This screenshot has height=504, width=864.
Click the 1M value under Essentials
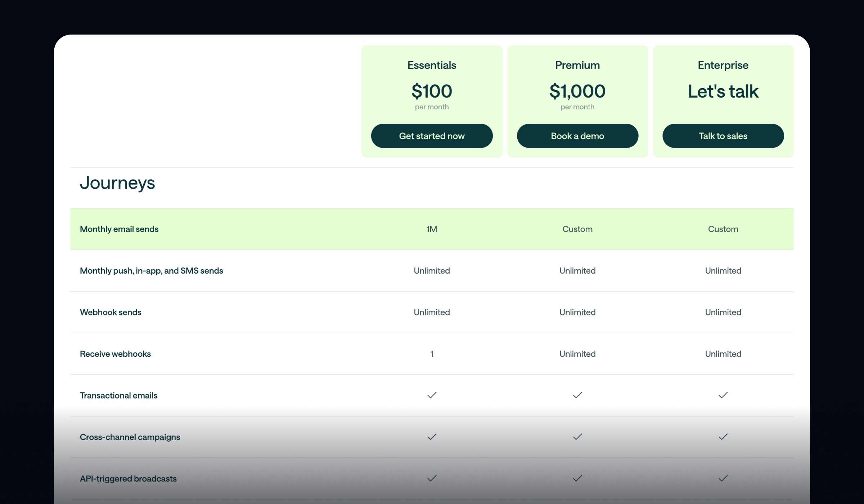coord(432,229)
